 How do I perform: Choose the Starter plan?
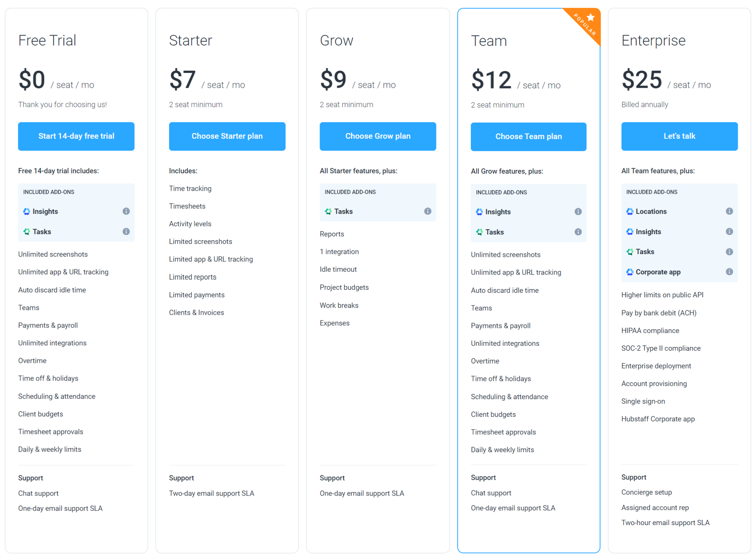[x=227, y=136]
